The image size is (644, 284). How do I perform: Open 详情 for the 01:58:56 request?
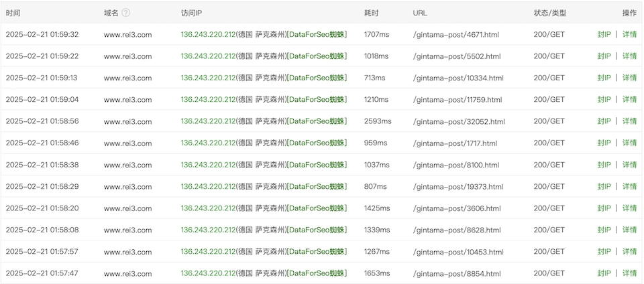coord(629,121)
